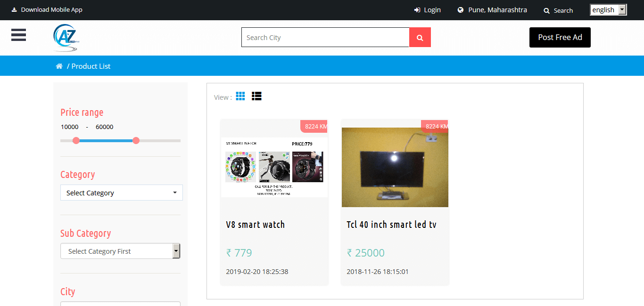
Task: Open the top bar Search link
Action: pyautogui.click(x=563, y=10)
